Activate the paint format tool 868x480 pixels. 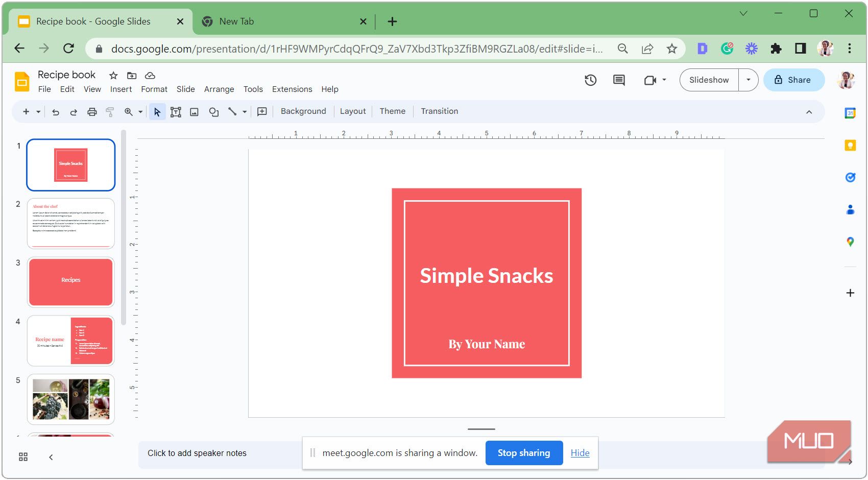point(110,112)
